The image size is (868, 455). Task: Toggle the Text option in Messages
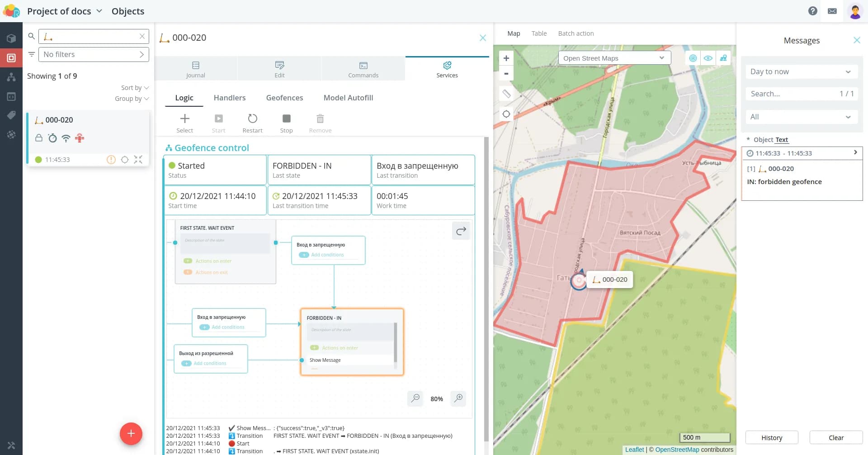coord(782,140)
